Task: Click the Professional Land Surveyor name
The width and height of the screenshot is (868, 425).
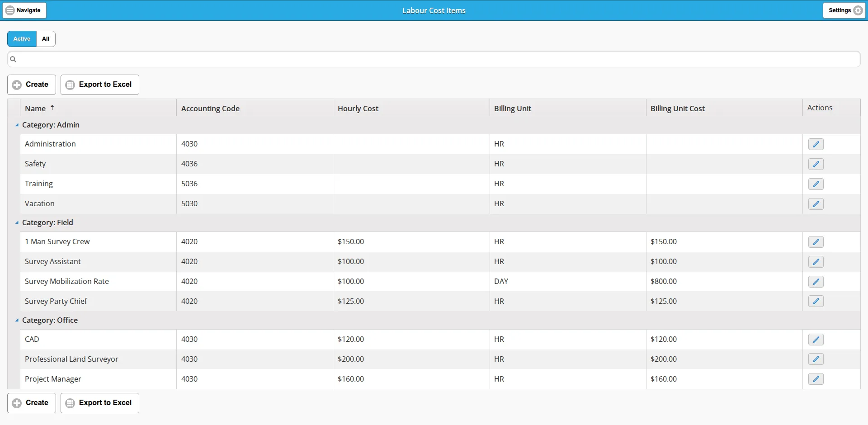Action: pyautogui.click(x=71, y=359)
